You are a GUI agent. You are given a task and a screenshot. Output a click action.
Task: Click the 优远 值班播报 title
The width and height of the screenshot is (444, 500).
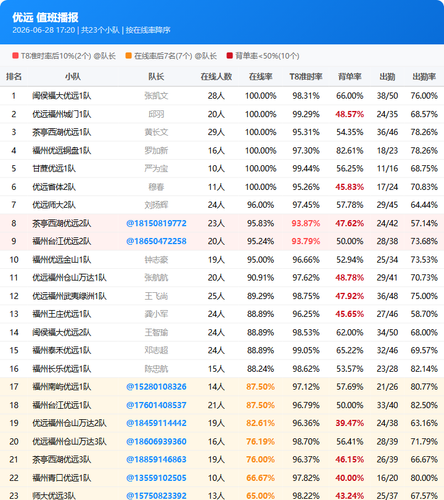(x=45, y=17)
